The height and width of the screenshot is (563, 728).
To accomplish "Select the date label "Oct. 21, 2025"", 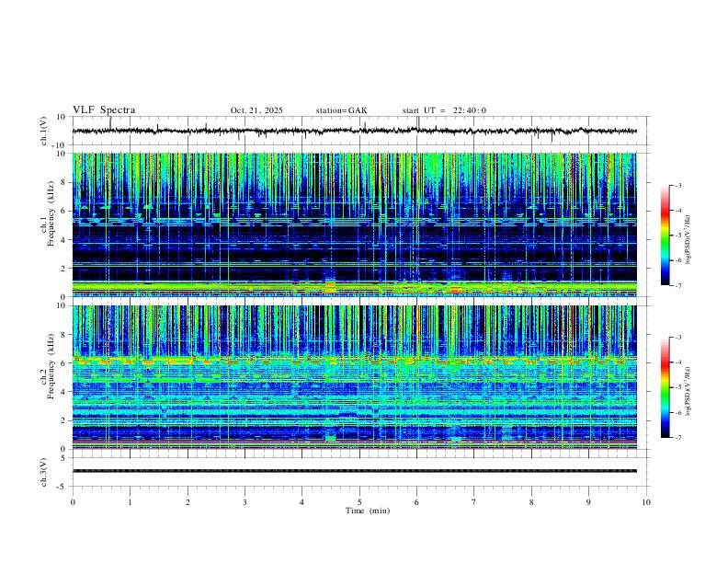I will tap(256, 110).
